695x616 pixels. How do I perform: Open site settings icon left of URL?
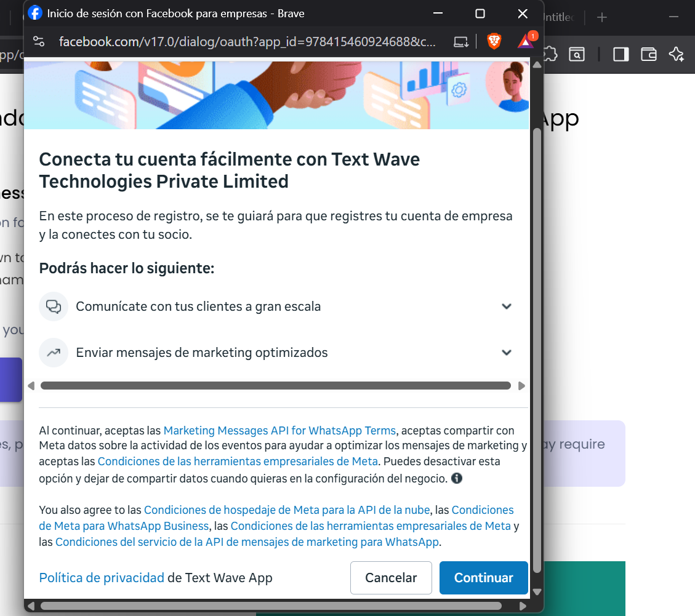click(x=39, y=41)
